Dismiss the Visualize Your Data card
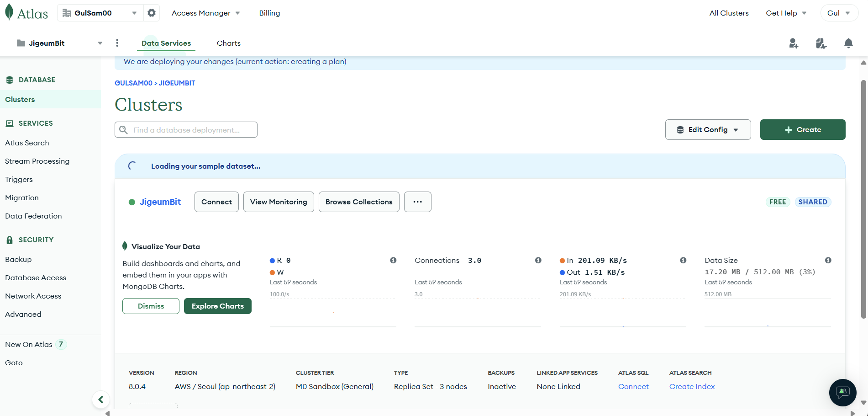 (151, 306)
